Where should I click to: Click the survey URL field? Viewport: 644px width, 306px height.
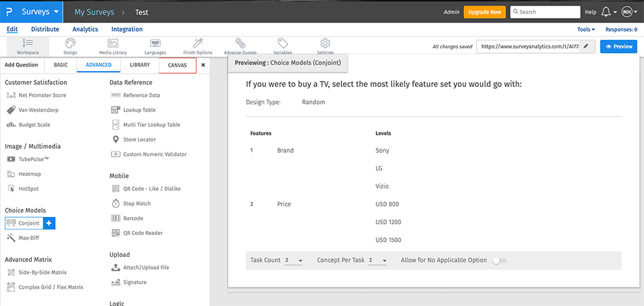coord(528,47)
